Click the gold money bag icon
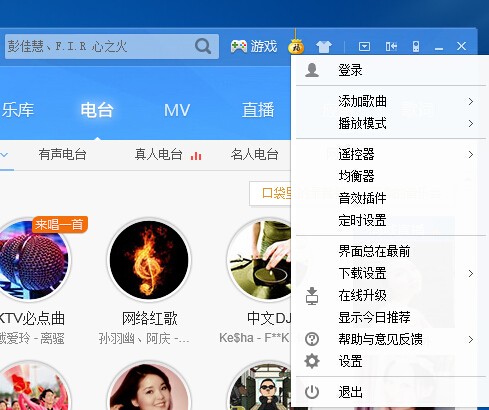 [296, 46]
